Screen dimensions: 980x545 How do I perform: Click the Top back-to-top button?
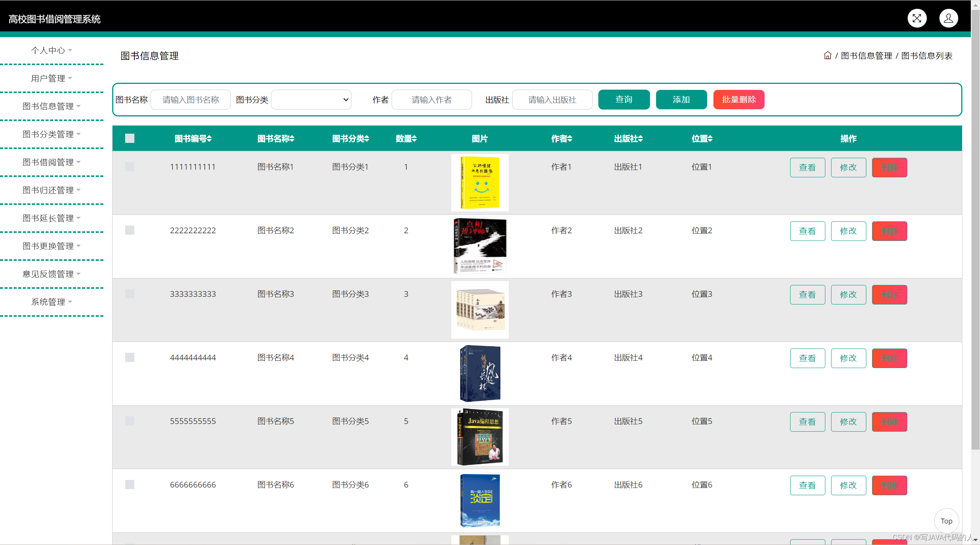click(946, 521)
